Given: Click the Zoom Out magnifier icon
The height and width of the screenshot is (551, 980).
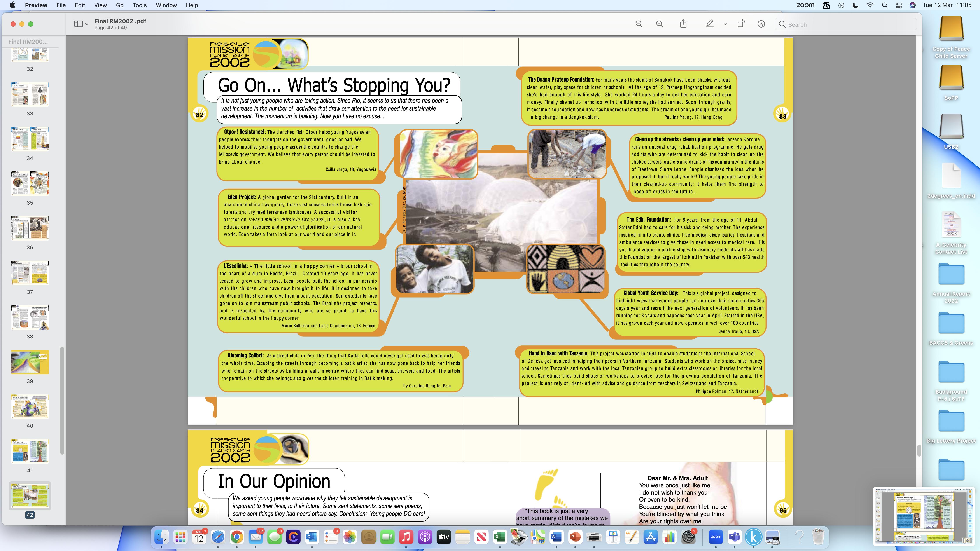Looking at the screenshot, I should [x=639, y=24].
